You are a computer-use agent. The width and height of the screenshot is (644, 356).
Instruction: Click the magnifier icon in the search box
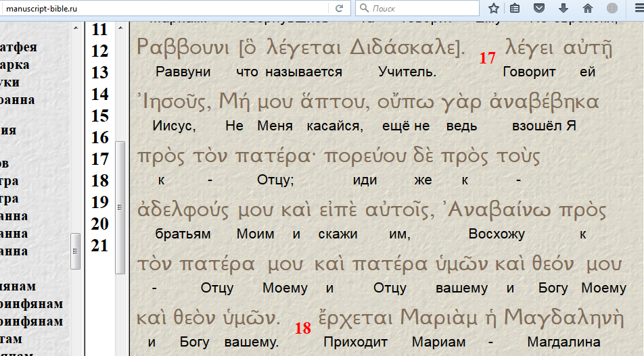pyautogui.click(x=365, y=9)
